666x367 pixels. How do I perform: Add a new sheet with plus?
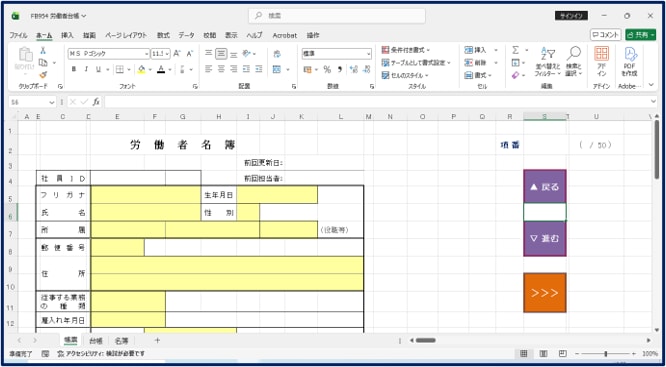(x=157, y=340)
